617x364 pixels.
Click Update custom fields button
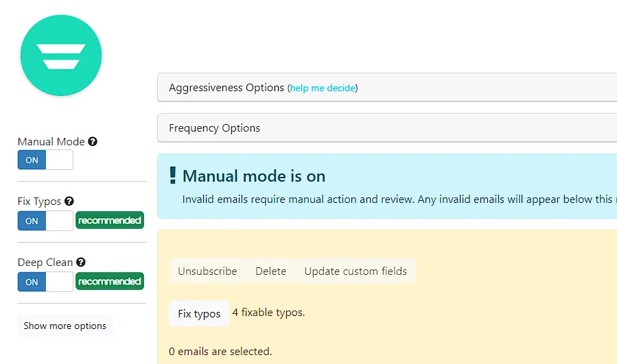point(356,271)
